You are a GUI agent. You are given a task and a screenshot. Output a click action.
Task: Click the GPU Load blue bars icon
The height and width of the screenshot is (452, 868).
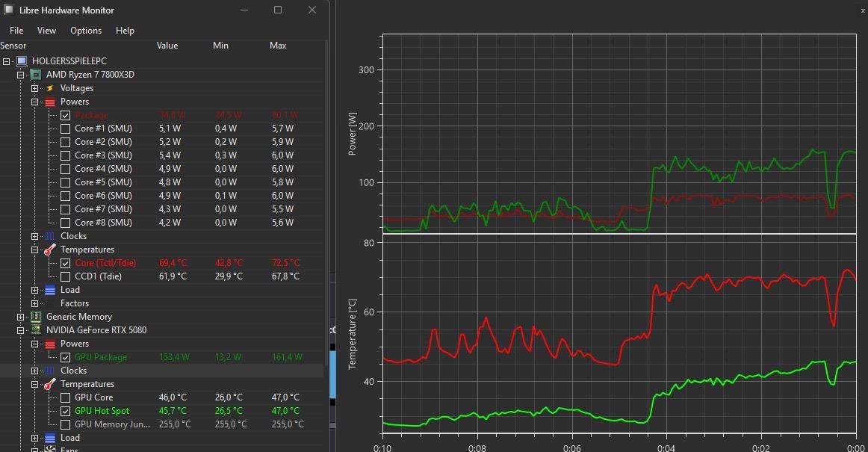tap(50, 438)
